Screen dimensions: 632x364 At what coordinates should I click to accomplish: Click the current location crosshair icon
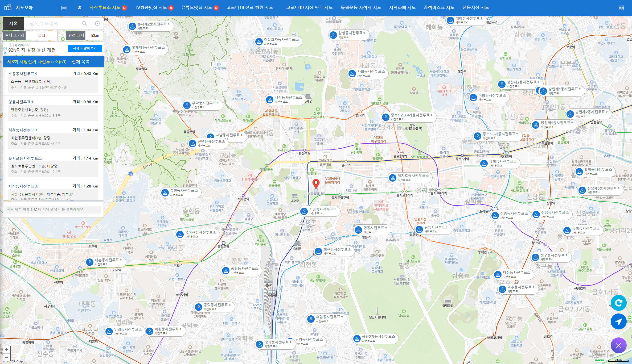(97, 23)
